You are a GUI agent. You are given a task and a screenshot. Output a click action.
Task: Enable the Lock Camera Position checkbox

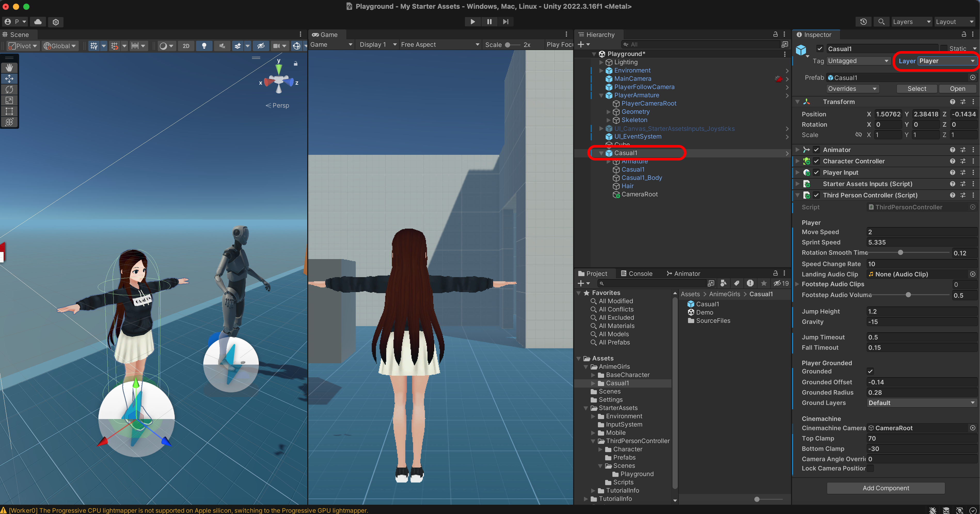[870, 468]
